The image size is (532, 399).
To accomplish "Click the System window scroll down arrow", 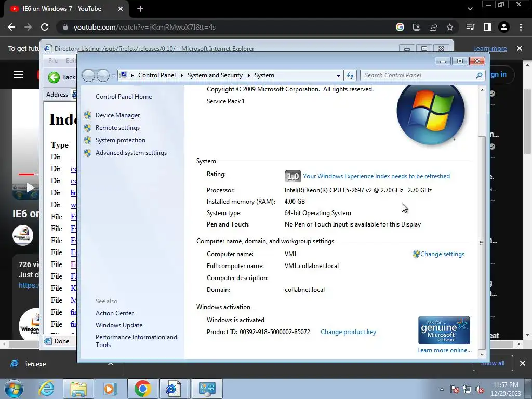I will pos(482,355).
